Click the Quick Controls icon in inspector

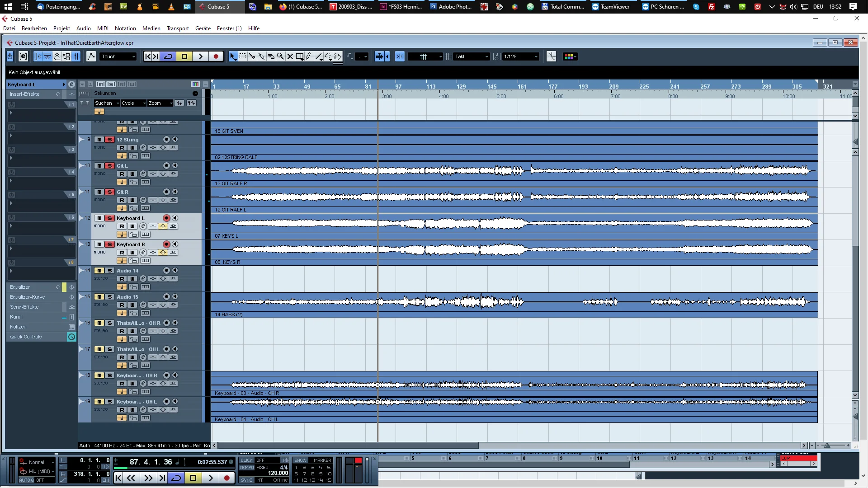click(x=71, y=337)
